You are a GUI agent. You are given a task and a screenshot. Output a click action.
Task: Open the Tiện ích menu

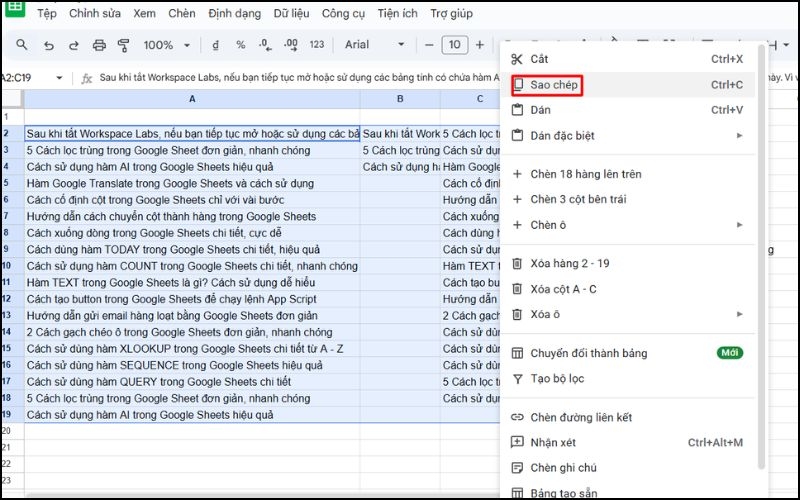pos(397,14)
